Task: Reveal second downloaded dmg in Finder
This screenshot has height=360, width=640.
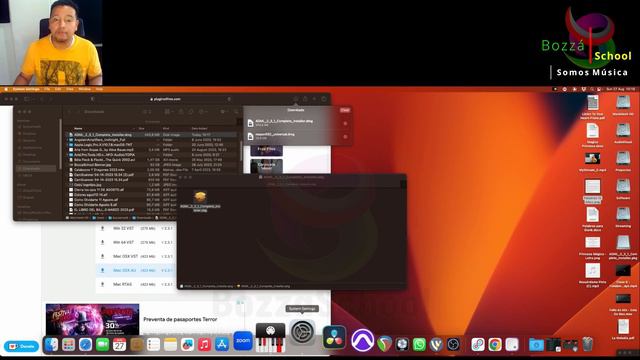Action: 345,137
